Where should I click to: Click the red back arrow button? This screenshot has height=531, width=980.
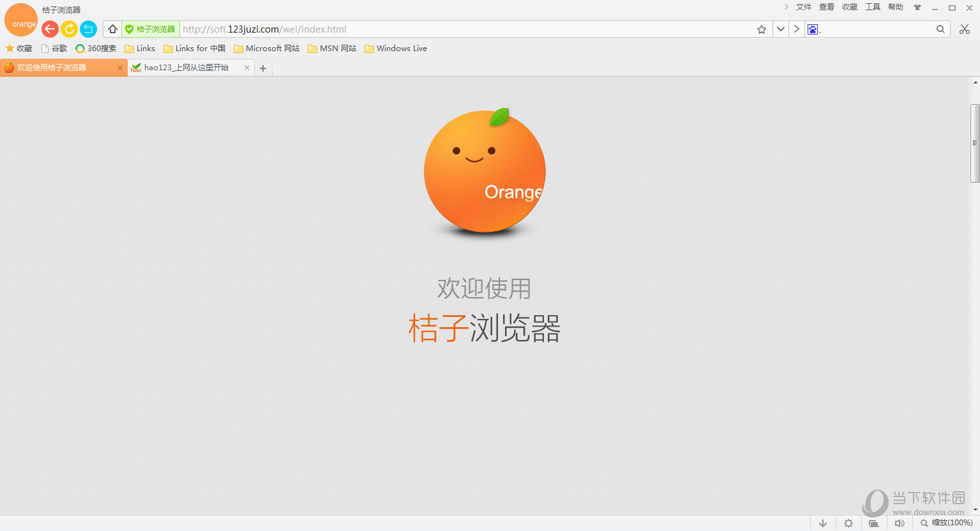coord(50,29)
